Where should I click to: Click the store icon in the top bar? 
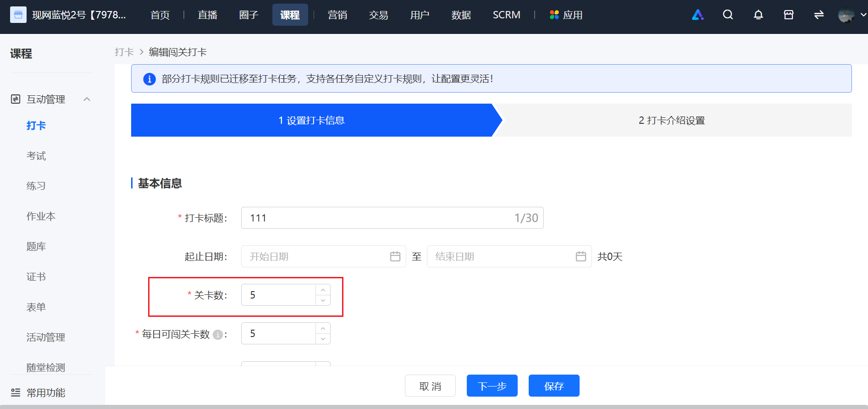pos(789,15)
